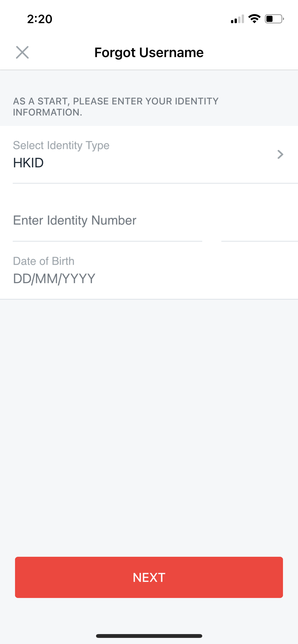This screenshot has width=298, height=644.
Task: Tap the home indicator bar at bottom
Action: pyautogui.click(x=149, y=636)
